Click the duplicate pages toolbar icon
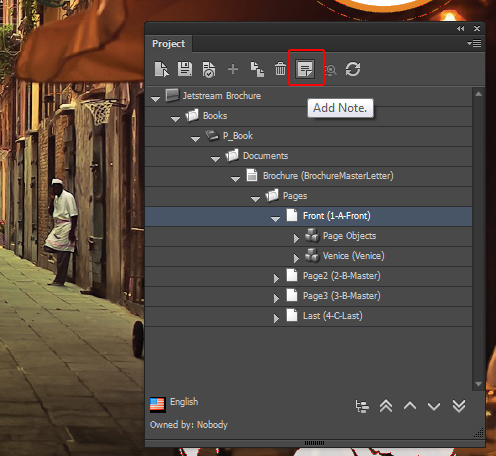 257,69
